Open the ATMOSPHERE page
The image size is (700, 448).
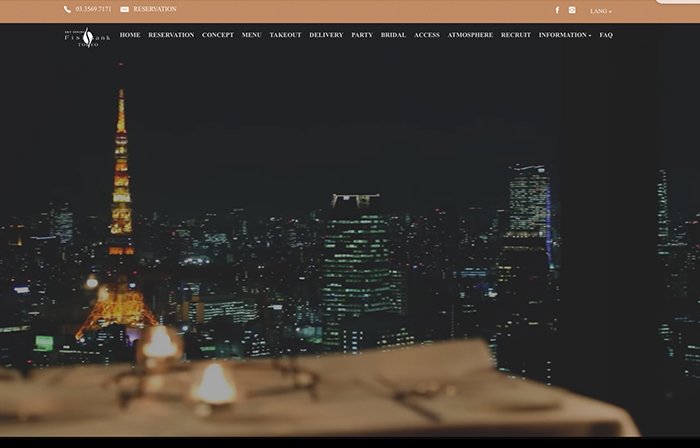(x=470, y=35)
